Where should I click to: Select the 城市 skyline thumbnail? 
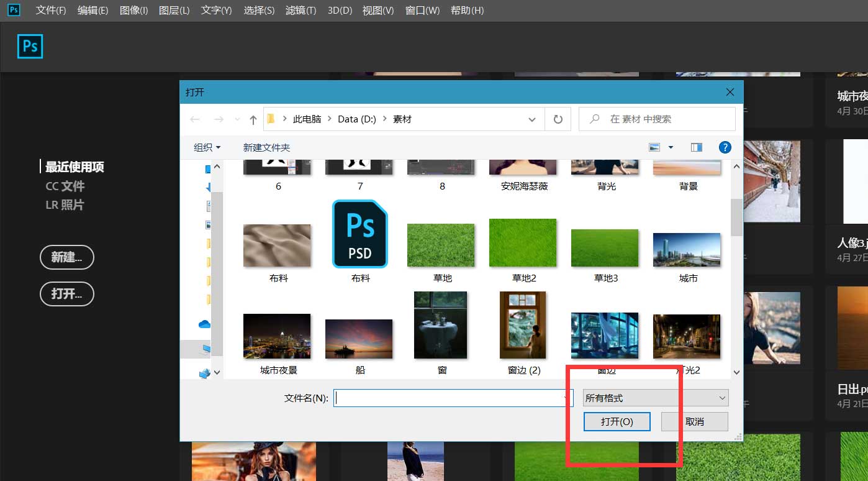click(x=687, y=250)
